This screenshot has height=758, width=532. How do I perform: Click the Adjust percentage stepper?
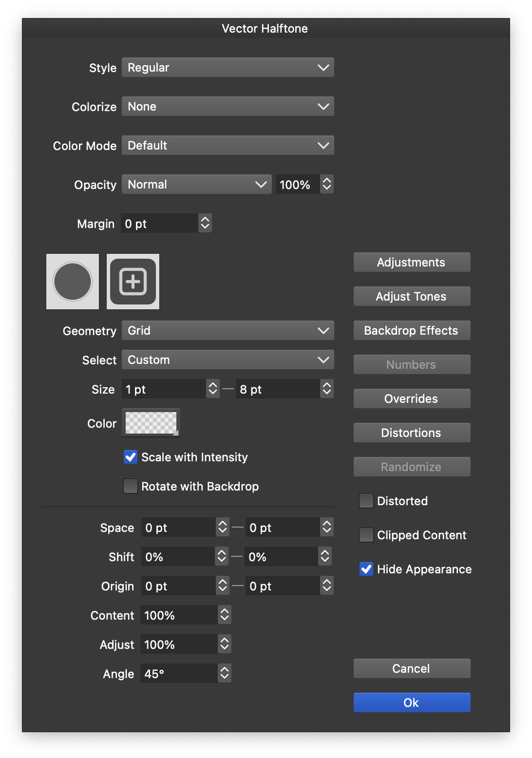tap(225, 644)
